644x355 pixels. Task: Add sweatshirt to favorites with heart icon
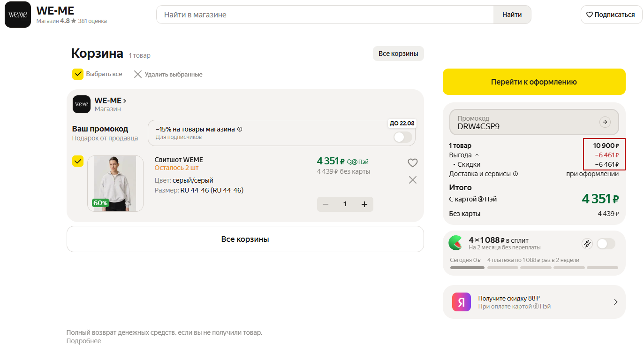click(412, 163)
